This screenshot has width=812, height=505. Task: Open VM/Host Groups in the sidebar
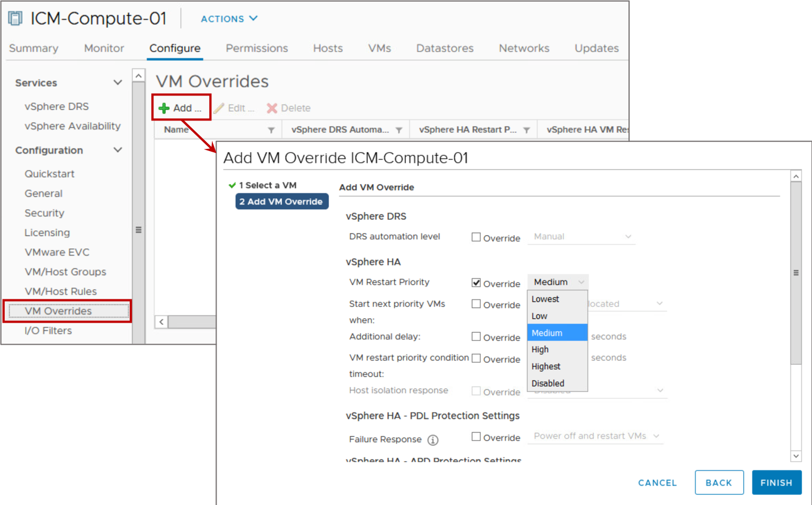(x=65, y=272)
